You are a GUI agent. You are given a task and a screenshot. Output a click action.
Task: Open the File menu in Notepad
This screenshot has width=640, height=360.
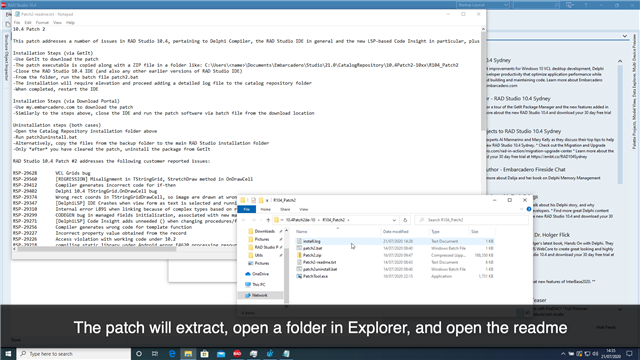click(17, 22)
